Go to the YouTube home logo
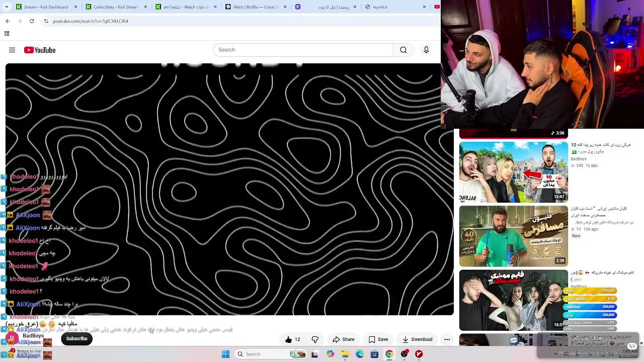The image size is (644, 362). 40,50
